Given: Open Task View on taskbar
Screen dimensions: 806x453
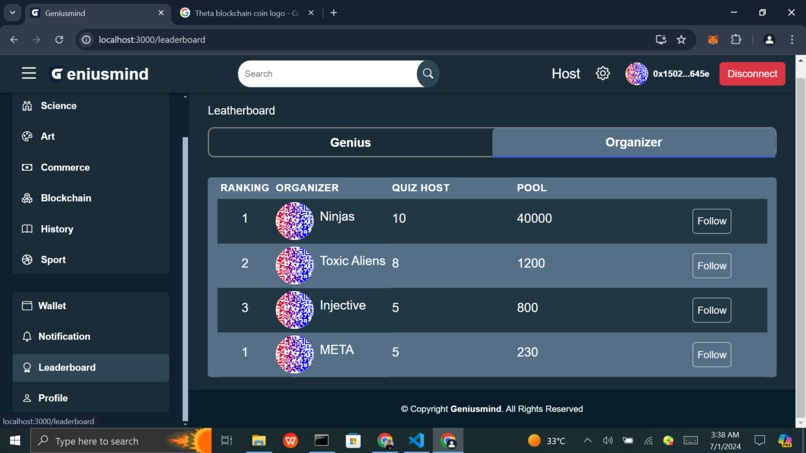Looking at the screenshot, I should coord(226,441).
